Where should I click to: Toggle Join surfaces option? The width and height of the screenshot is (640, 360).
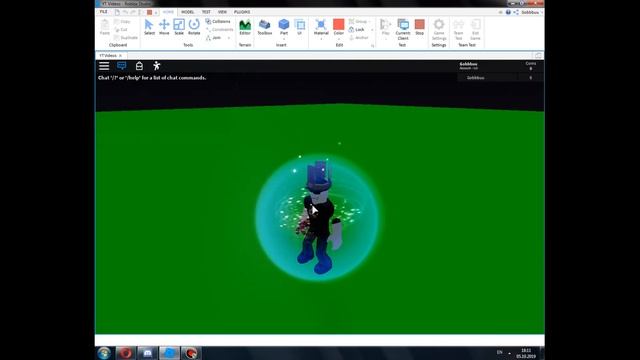pos(213,38)
